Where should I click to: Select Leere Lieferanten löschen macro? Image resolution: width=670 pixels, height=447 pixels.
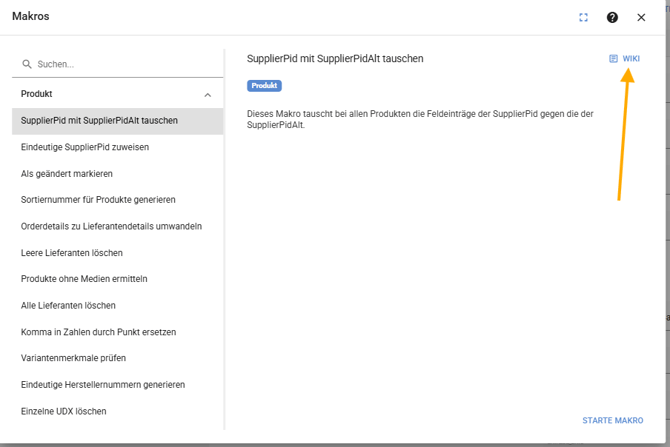pos(72,253)
